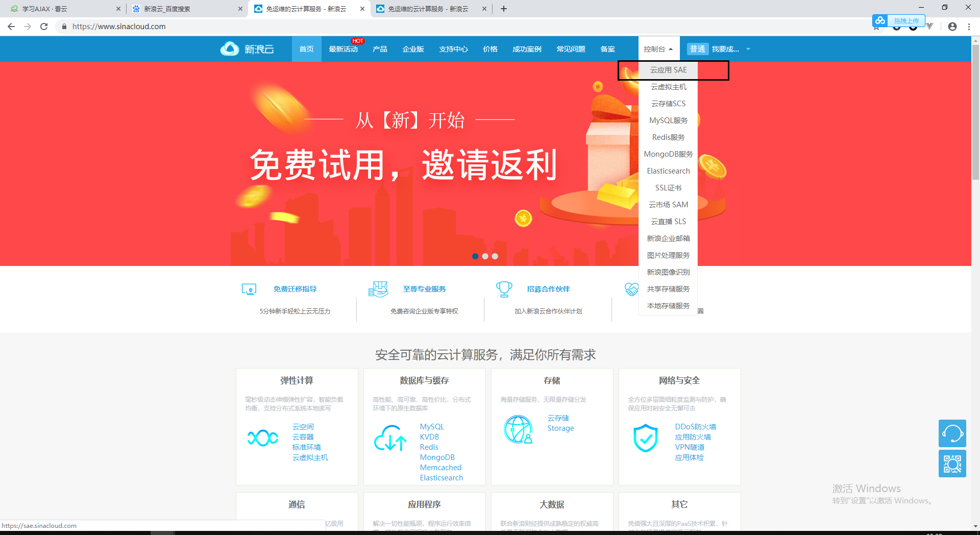Click the browser forward arrow
The image size is (980, 535).
pos(28,27)
